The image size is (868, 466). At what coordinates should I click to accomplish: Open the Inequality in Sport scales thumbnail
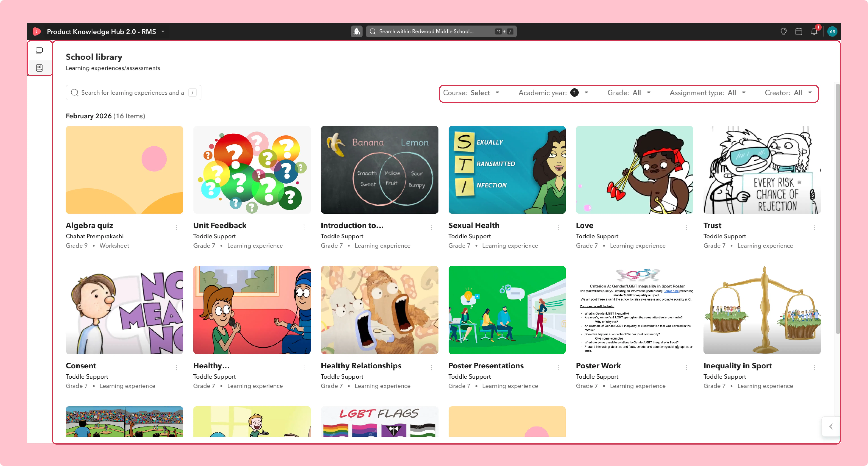coord(762,310)
